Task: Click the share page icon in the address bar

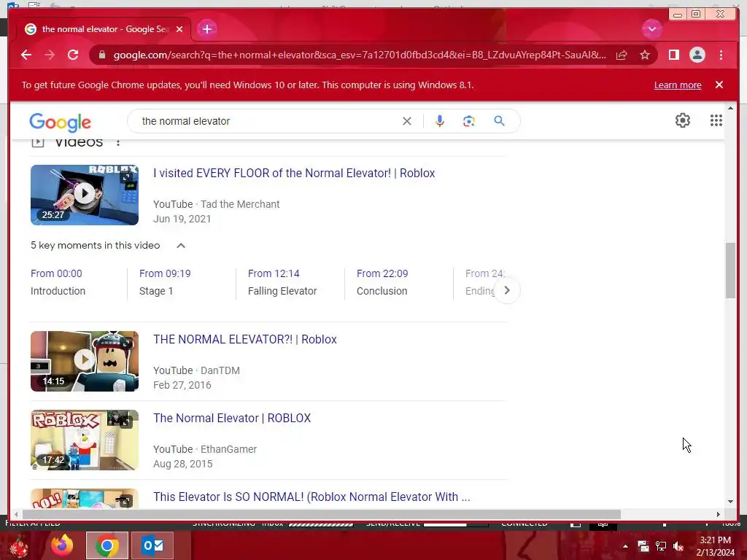Action: click(622, 55)
